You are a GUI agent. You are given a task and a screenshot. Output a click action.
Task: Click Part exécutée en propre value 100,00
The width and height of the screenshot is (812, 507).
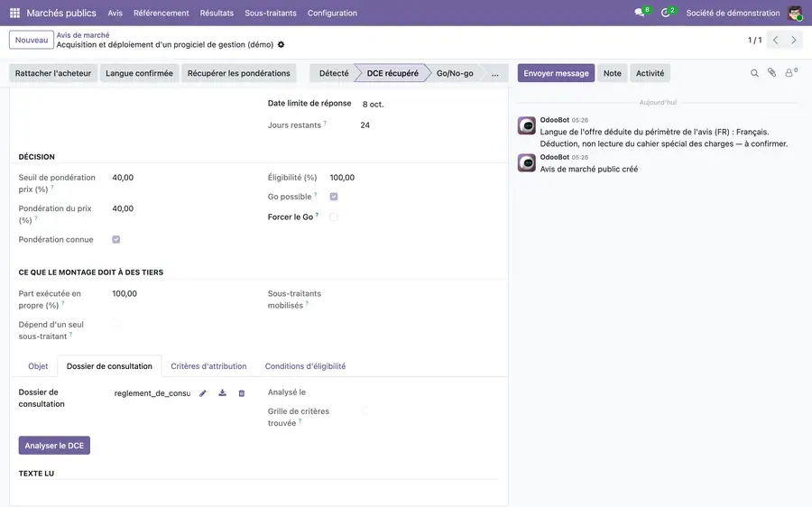125,293
